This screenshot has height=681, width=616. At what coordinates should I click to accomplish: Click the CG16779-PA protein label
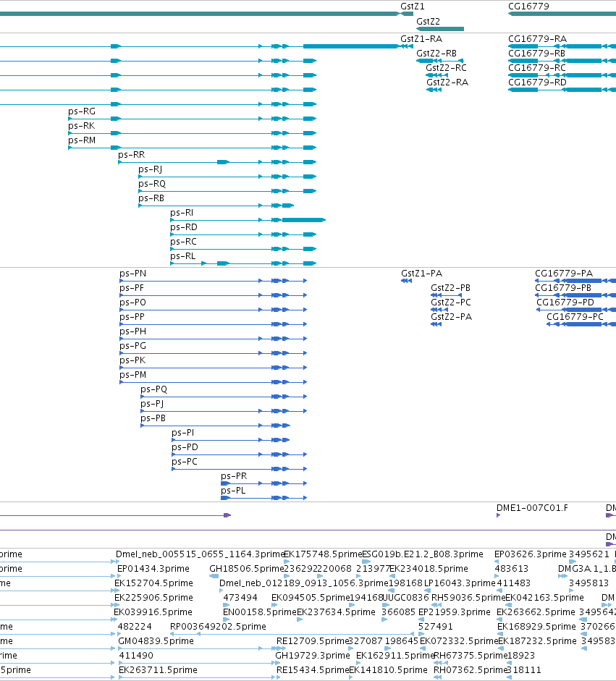[x=564, y=274]
